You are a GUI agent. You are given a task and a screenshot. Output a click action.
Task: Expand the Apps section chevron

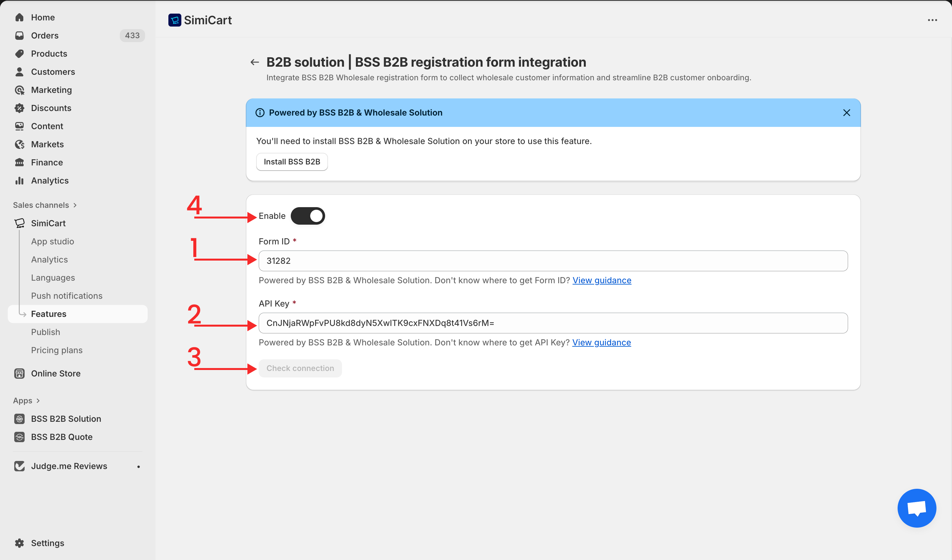click(x=38, y=400)
